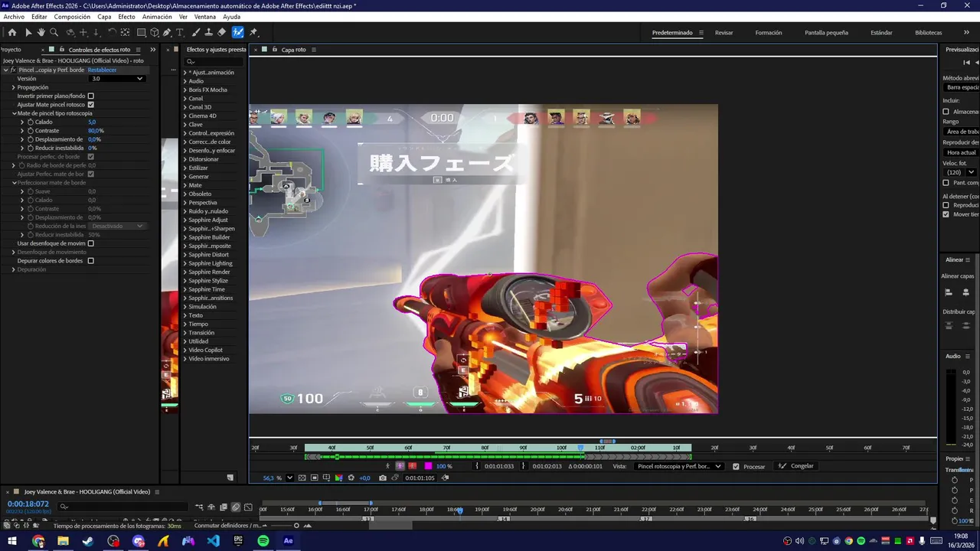This screenshot has height=551, width=980.
Task: Toggle Pant. completa checkbox
Action: (946, 183)
